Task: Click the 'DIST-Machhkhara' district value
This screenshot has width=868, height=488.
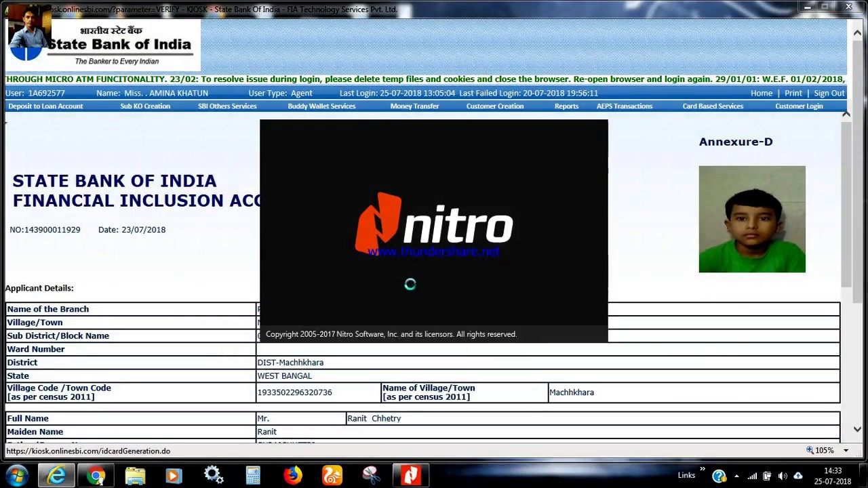Action: 290,363
